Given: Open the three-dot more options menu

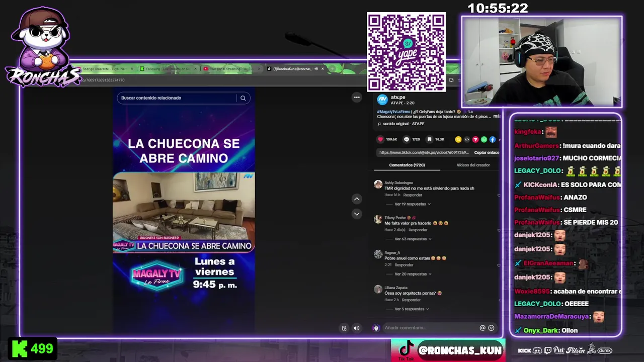Looking at the screenshot, I should 357,98.
